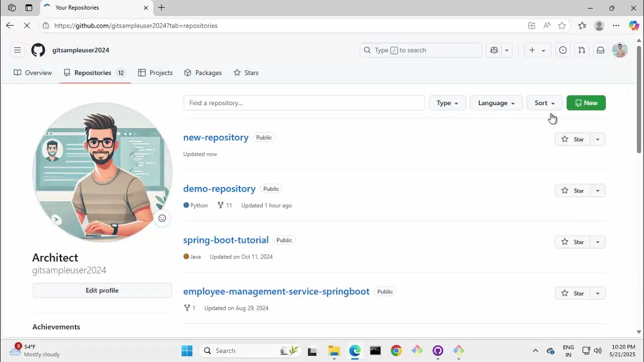
Task: Open the user avatar menu in header
Action: click(620, 50)
